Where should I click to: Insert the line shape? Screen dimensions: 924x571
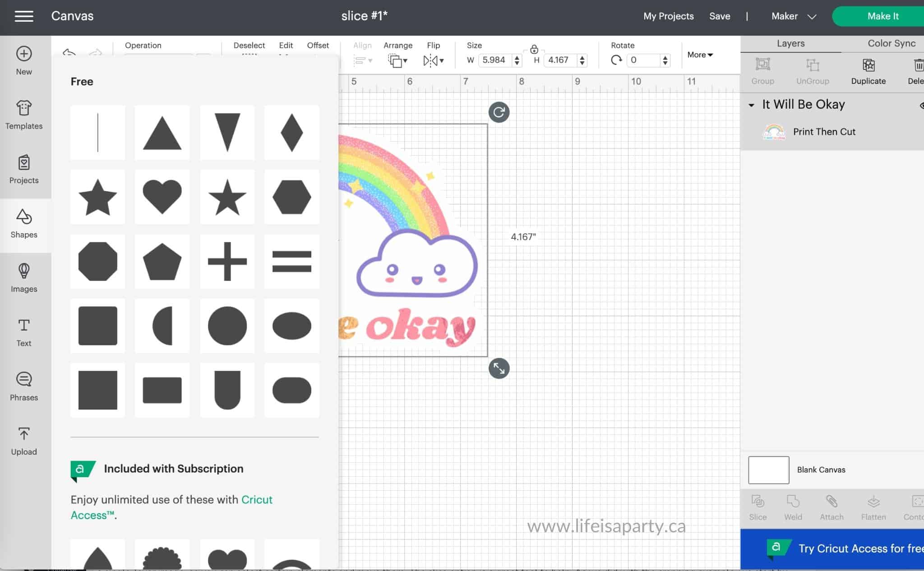click(x=97, y=133)
